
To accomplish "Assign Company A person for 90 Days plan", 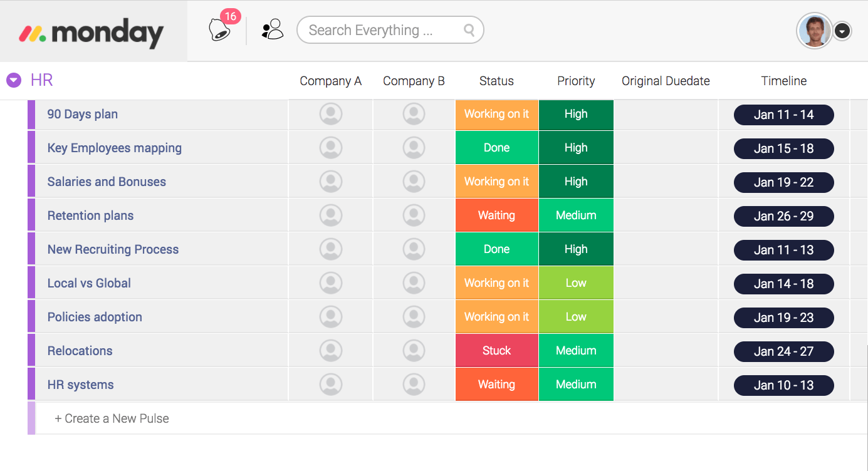I will tap(331, 114).
